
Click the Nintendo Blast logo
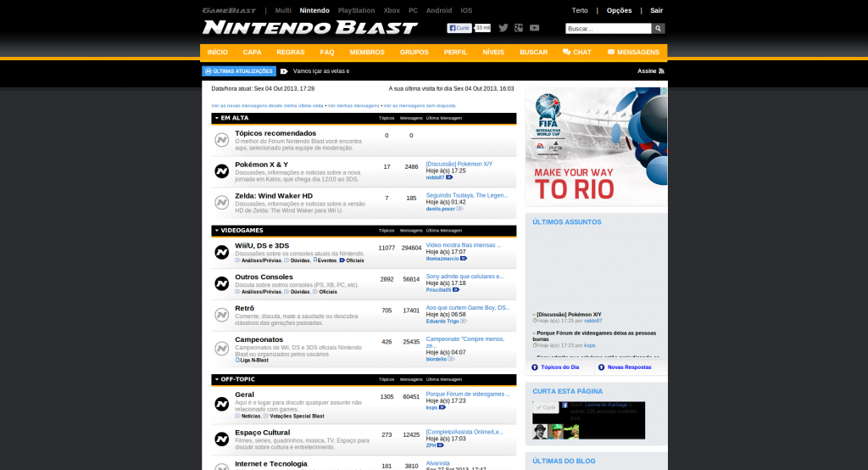pos(310,27)
